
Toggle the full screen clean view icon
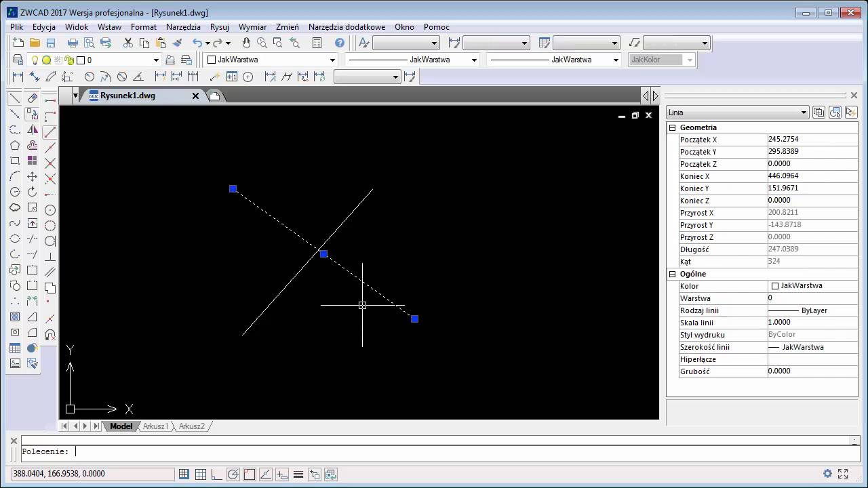coord(843,474)
